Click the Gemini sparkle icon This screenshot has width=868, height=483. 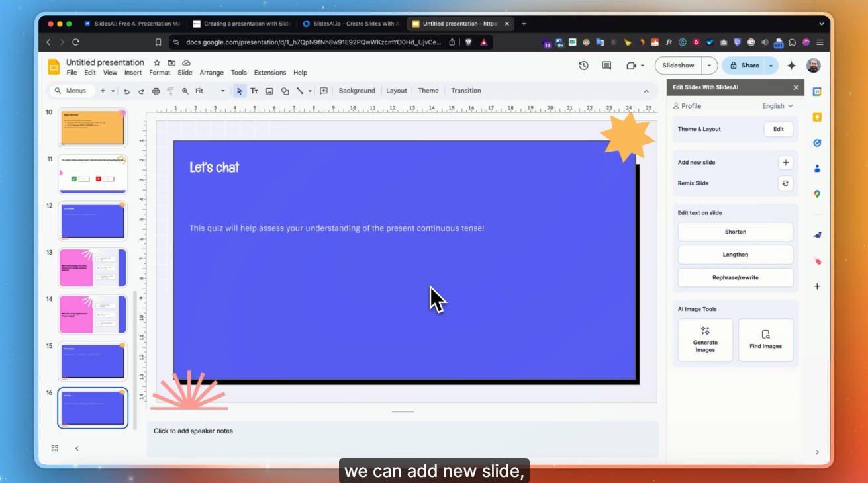[791, 66]
